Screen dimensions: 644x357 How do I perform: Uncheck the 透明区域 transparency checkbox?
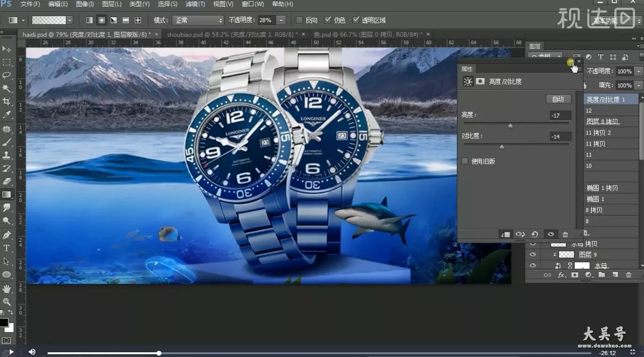tap(356, 20)
